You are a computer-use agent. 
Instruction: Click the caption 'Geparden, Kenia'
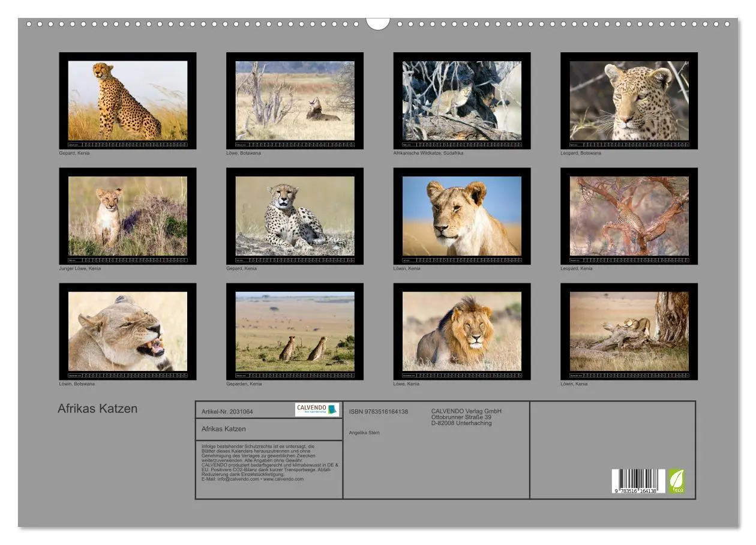click(x=244, y=384)
